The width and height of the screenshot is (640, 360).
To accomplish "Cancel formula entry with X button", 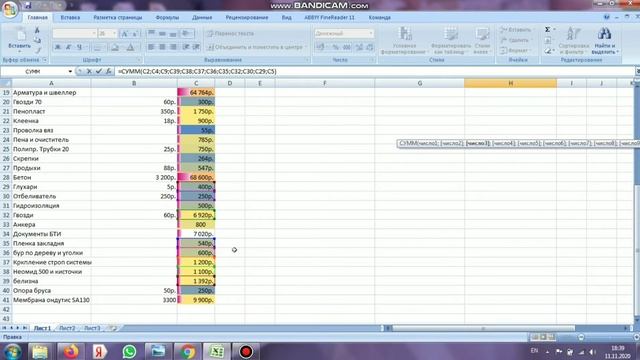I will [x=89, y=71].
